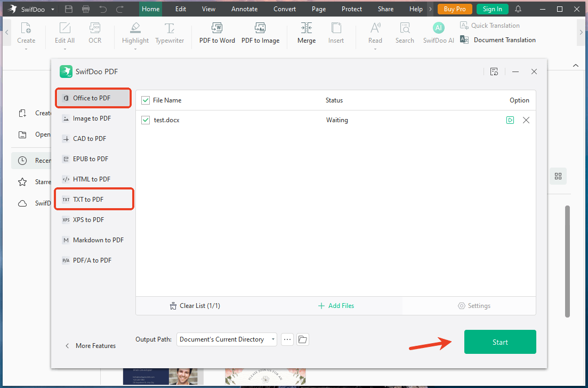Image resolution: width=588 pixels, height=388 pixels.
Task: Click the green convert icon beside test.docx
Action: [510, 120]
